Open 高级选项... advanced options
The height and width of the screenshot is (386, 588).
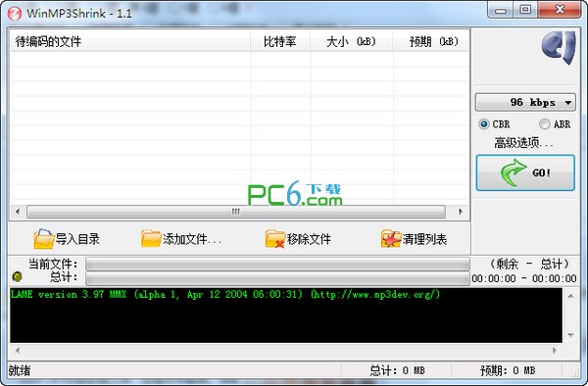pyautogui.click(x=523, y=143)
